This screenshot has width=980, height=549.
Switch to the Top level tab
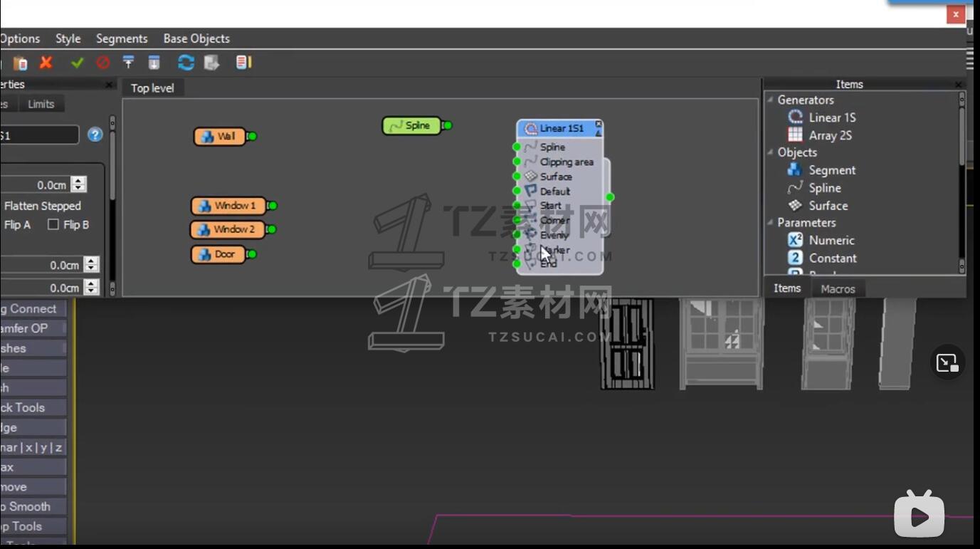[152, 88]
